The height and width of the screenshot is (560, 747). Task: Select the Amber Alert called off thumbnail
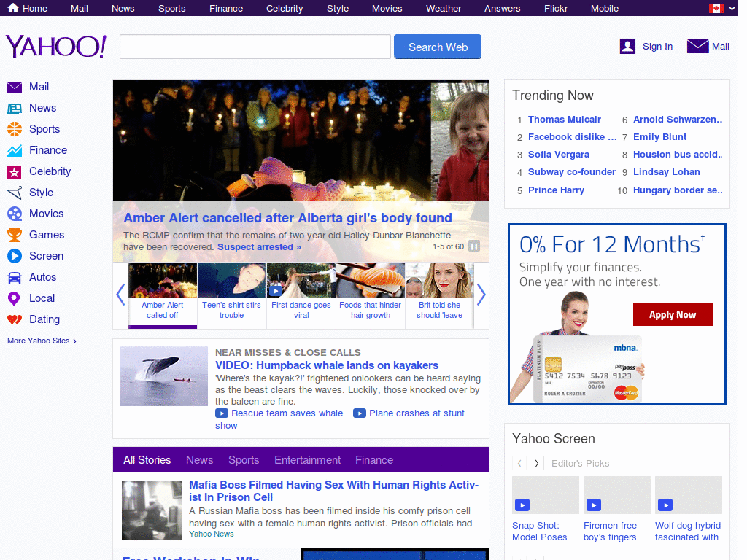tap(163, 295)
